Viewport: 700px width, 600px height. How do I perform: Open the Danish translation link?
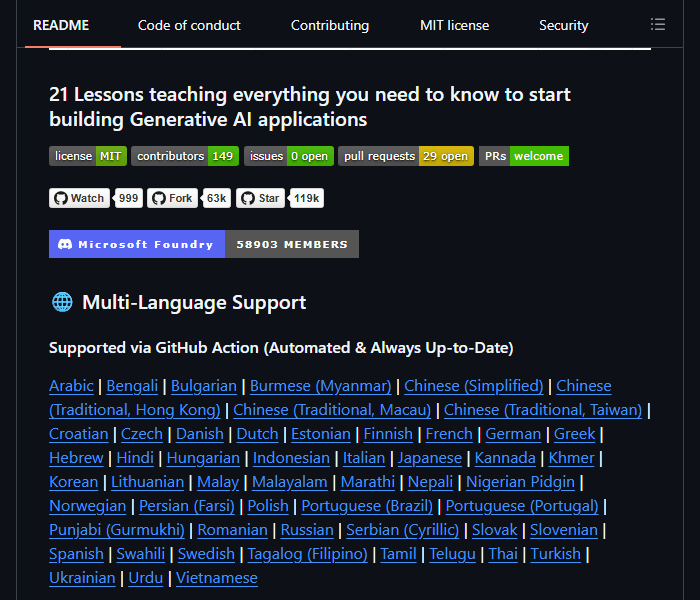[x=200, y=434]
